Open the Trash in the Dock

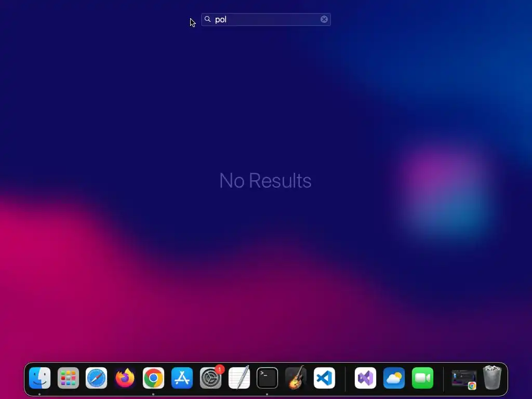(x=493, y=377)
